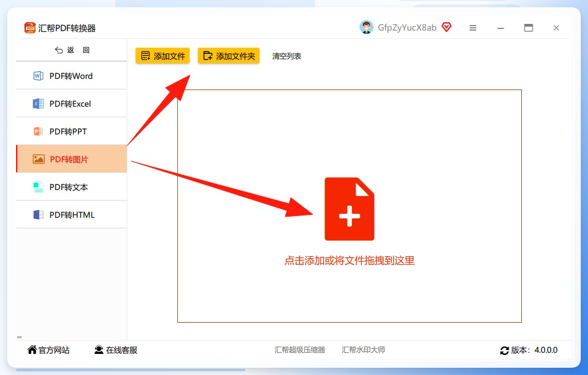588x375 pixels.
Task: Click the HTML icon beside PDF转HTML
Action: click(x=38, y=215)
